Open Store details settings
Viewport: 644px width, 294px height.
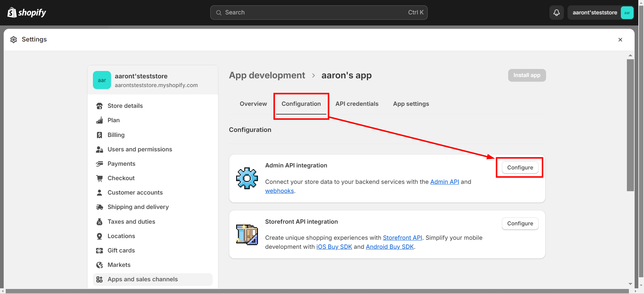(x=153, y=106)
